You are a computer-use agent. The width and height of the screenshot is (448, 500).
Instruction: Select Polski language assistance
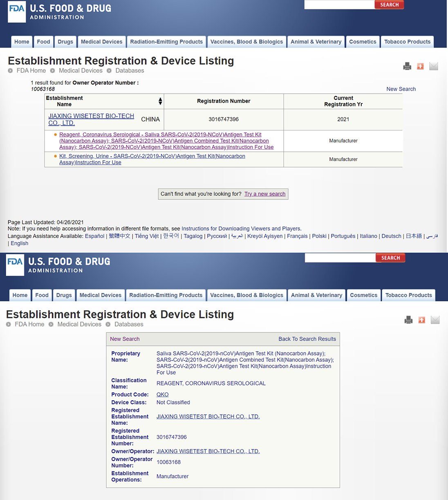point(319,236)
